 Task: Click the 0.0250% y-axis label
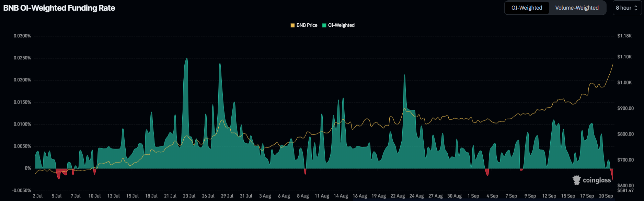[x=22, y=58]
